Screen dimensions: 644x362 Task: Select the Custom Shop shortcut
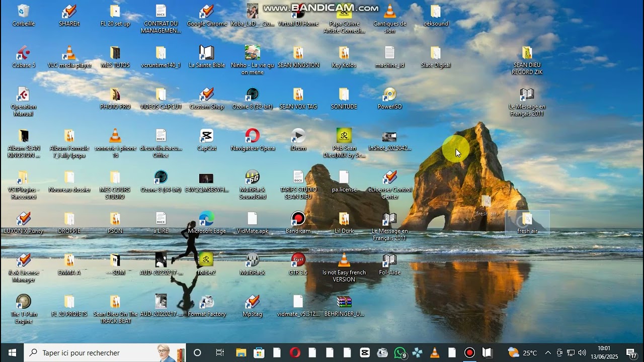pos(207,99)
